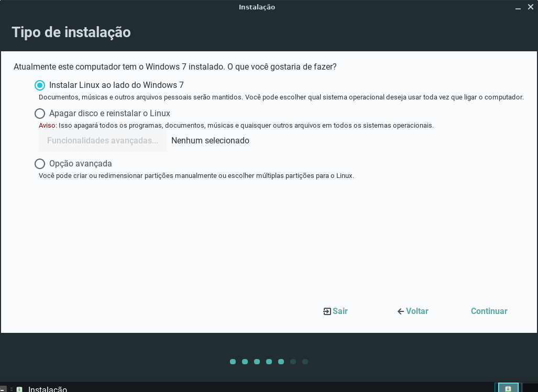
Task: Go back with the Voltar button
Action: click(413, 311)
